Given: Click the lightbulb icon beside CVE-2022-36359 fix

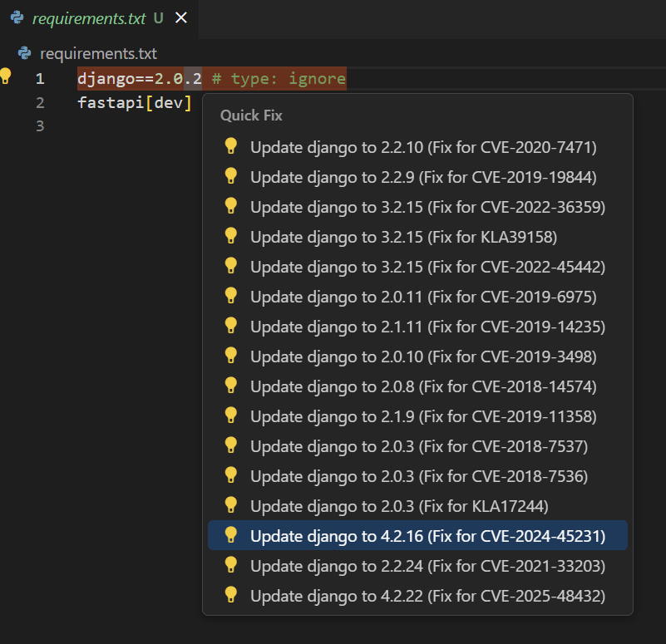Looking at the screenshot, I should 230,205.
